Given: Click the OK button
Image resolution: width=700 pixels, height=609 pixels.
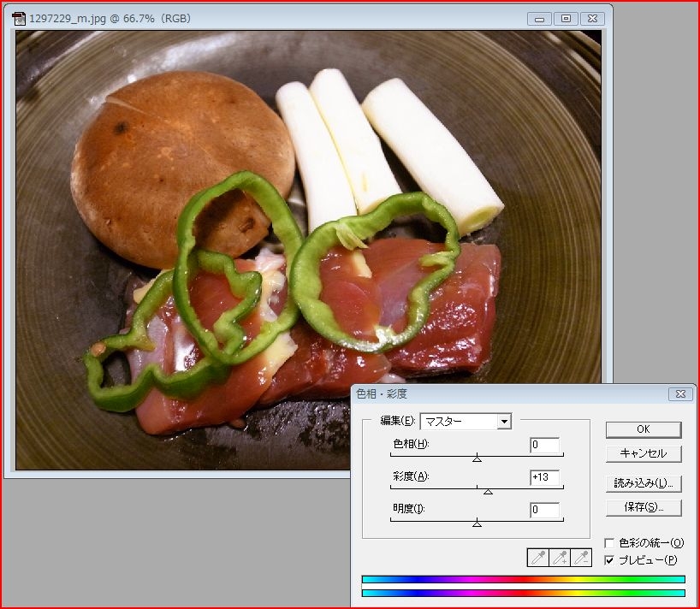Looking at the screenshot, I should [644, 429].
